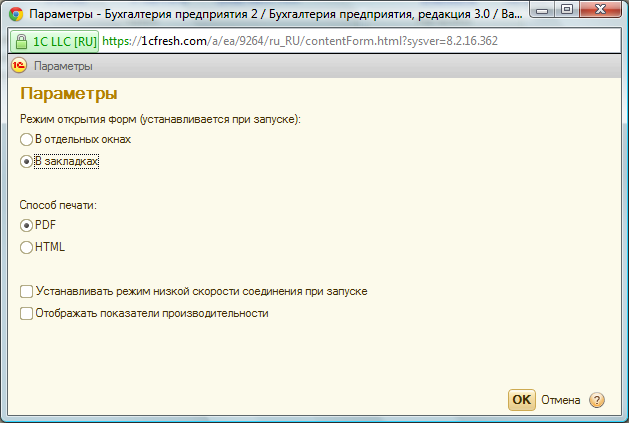Close the Параметры window

pyautogui.click(x=601, y=10)
